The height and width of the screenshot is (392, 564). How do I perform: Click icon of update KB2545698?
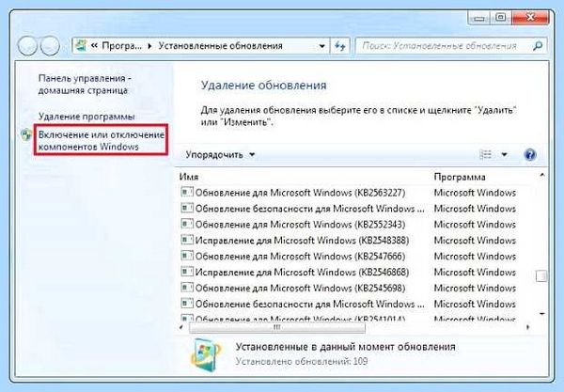tap(187, 288)
